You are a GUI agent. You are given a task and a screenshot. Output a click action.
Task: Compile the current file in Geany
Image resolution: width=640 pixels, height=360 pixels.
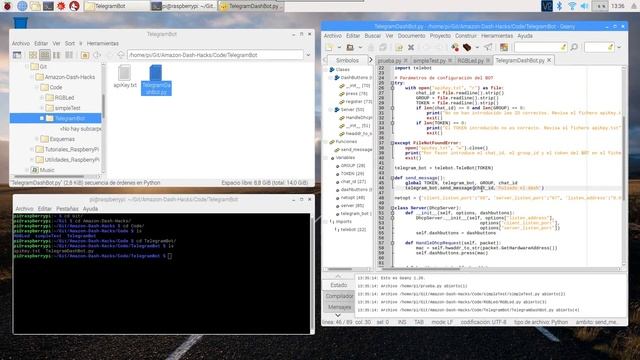tap(455, 48)
